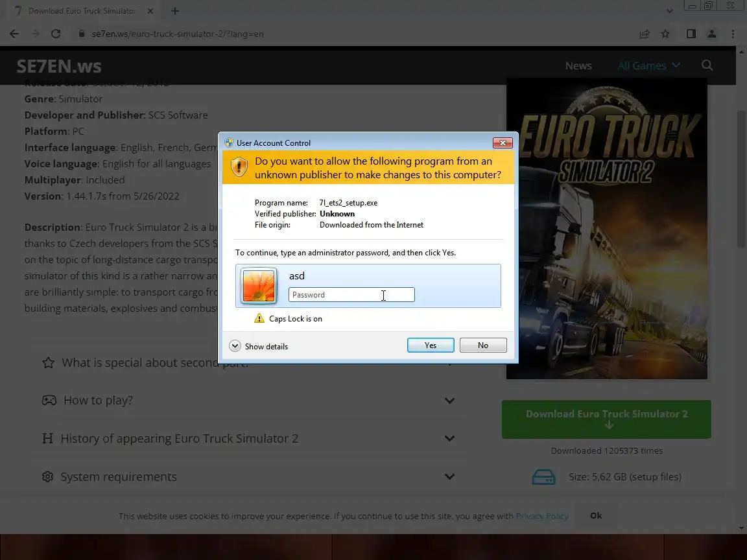Close the Download Euro Truck Simulator tab

(x=150, y=11)
